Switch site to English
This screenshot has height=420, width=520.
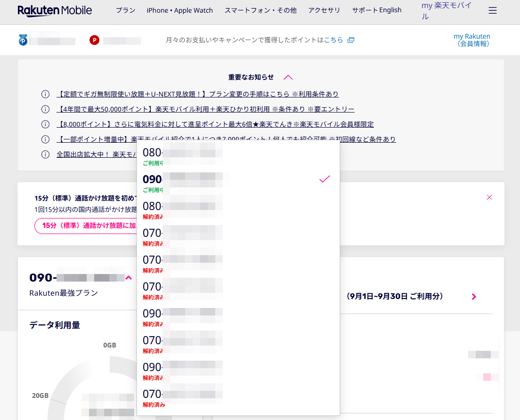(x=390, y=10)
